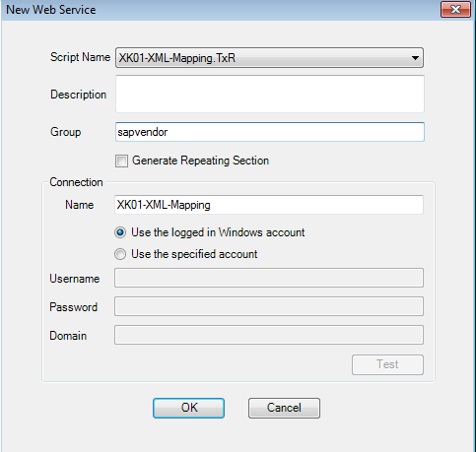Image resolution: width=476 pixels, height=452 pixels.
Task: Click the Group label text
Action: [66, 132]
